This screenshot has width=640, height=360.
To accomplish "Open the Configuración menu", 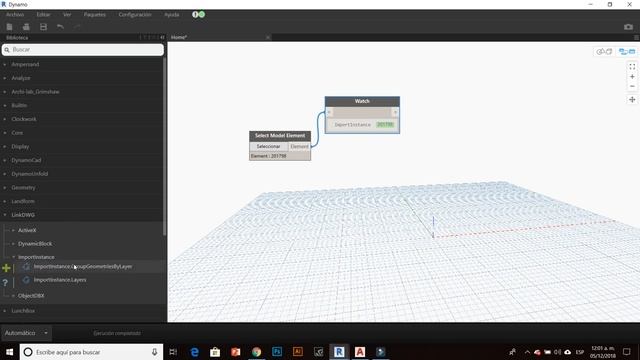I will click(135, 14).
